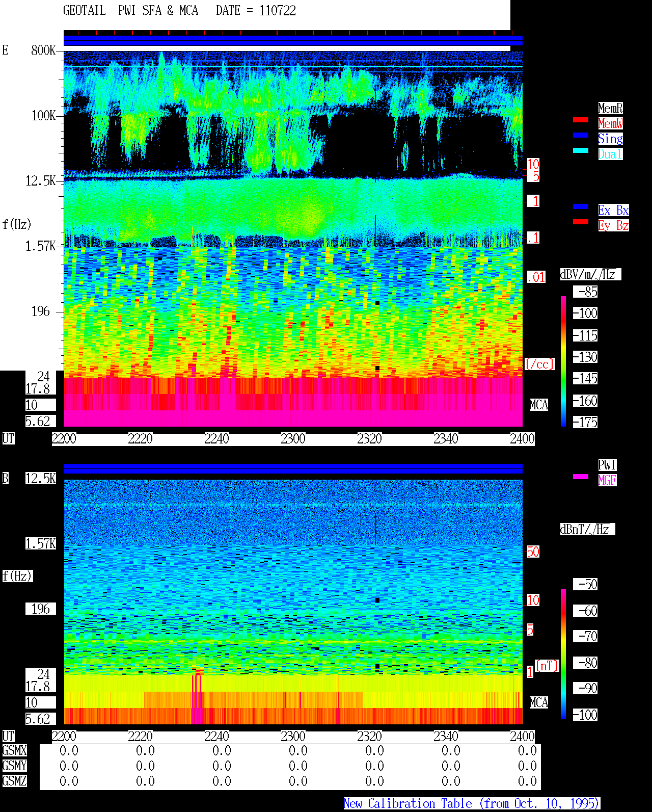This screenshot has width=652, height=812.
Task: Click the E panel letter label
Action: pyautogui.click(x=6, y=50)
